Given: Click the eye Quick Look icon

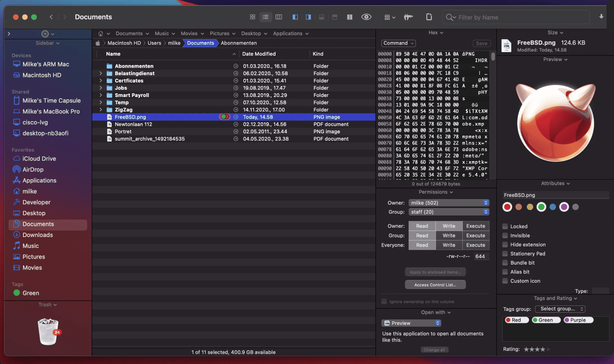Looking at the screenshot, I should [x=366, y=17].
